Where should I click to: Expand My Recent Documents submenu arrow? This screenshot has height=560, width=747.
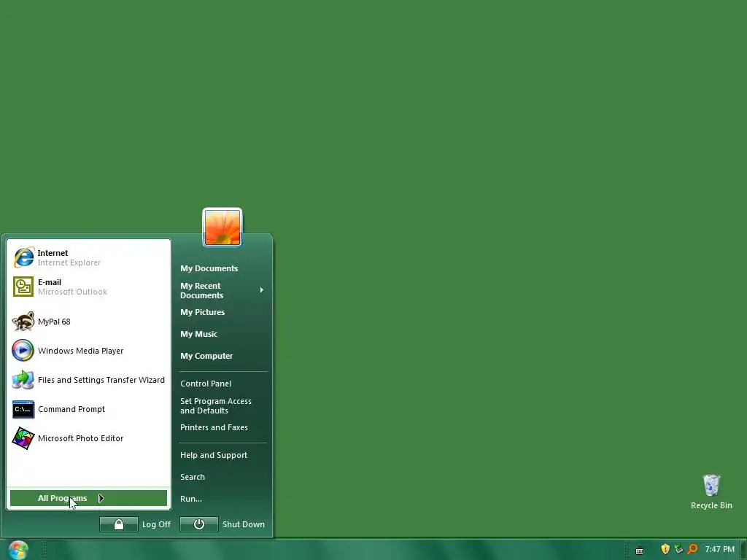[262, 290]
